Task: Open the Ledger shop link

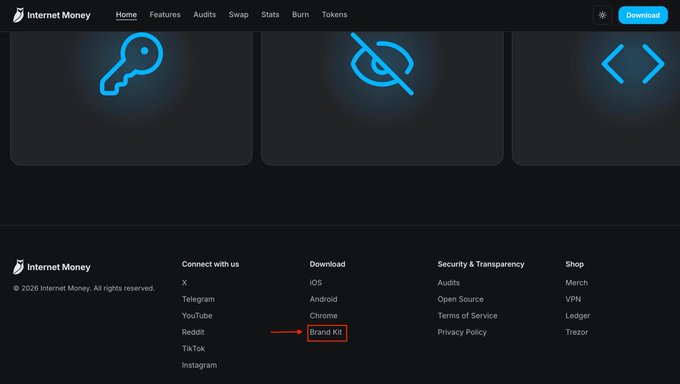Action: (x=578, y=316)
